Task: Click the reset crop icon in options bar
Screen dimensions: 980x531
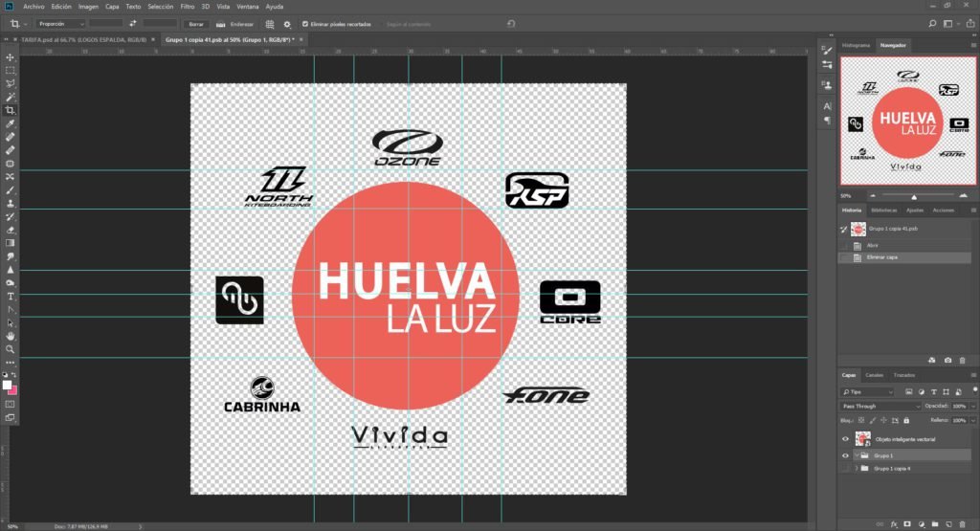Action: 511,24
